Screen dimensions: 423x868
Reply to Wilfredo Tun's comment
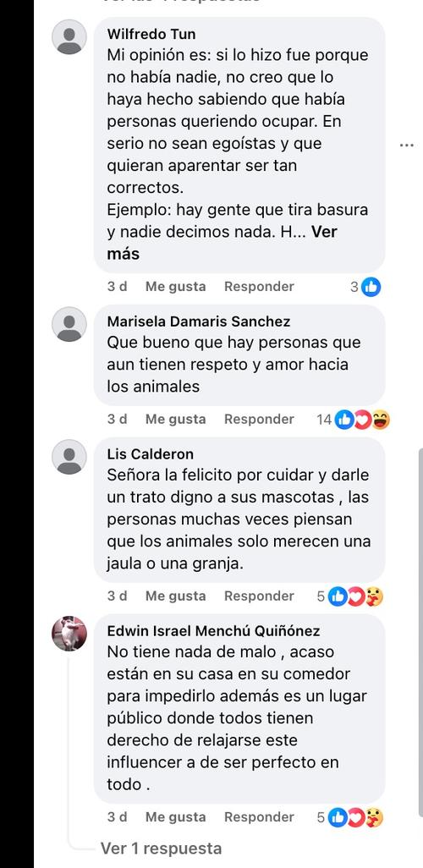tap(259, 287)
